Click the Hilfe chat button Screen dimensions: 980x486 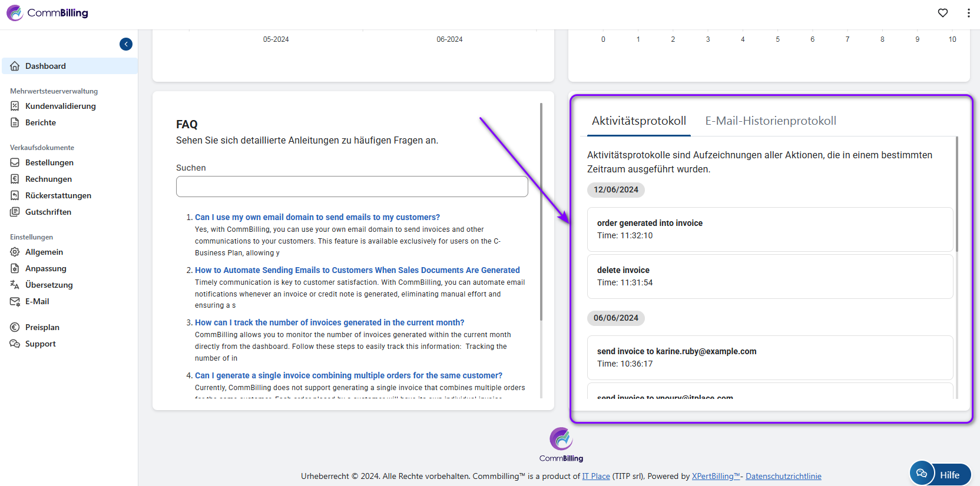click(941, 474)
